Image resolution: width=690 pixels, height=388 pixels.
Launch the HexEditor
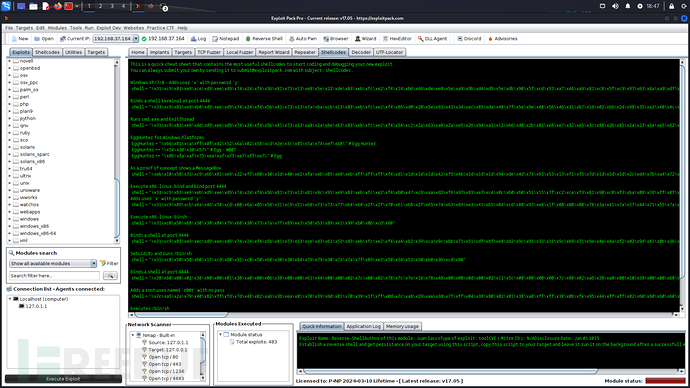(x=397, y=39)
